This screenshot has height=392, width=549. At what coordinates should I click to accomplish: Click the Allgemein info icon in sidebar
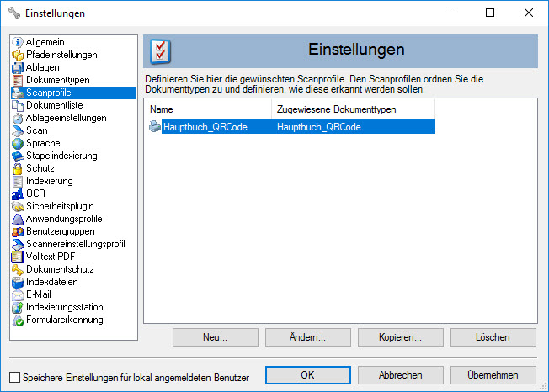click(x=18, y=42)
